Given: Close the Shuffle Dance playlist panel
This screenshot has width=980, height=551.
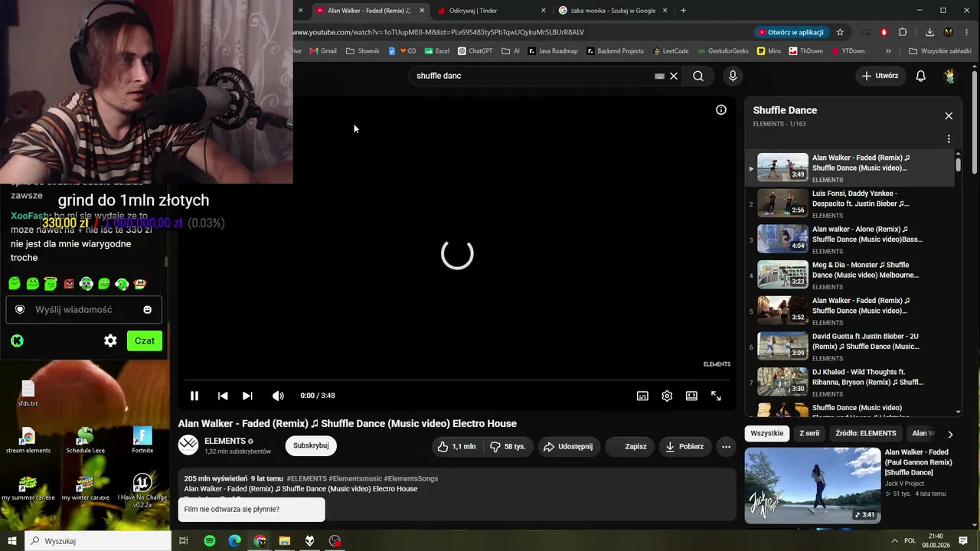Looking at the screenshot, I should coord(949,116).
